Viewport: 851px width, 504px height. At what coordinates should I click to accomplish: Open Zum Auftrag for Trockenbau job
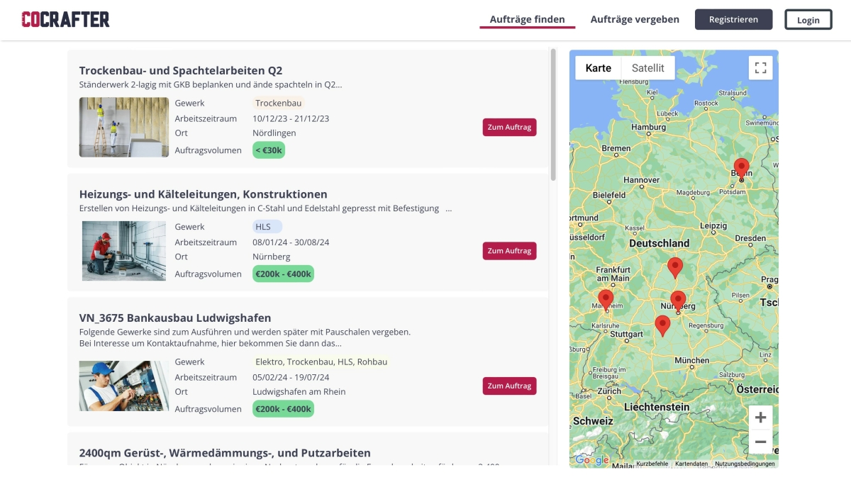coord(509,127)
